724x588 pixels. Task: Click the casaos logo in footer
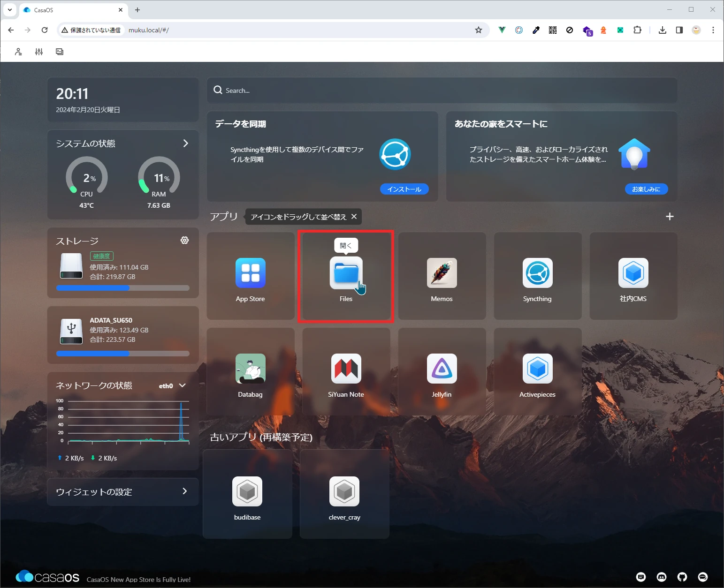(47, 577)
